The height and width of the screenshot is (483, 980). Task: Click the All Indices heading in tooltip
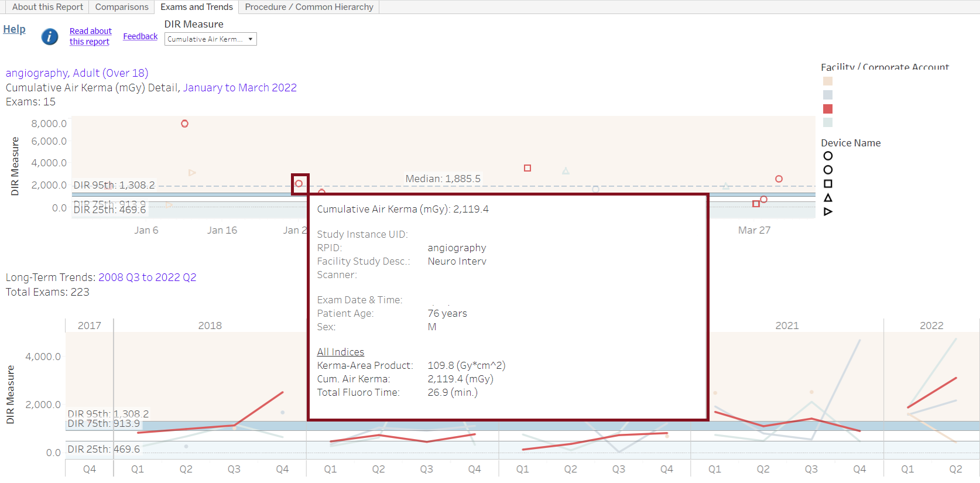coord(341,352)
